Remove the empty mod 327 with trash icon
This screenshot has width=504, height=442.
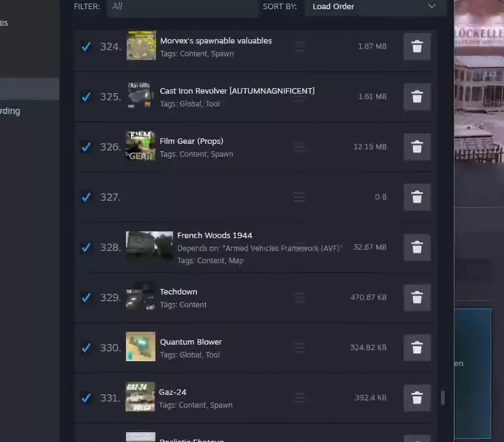[417, 197]
